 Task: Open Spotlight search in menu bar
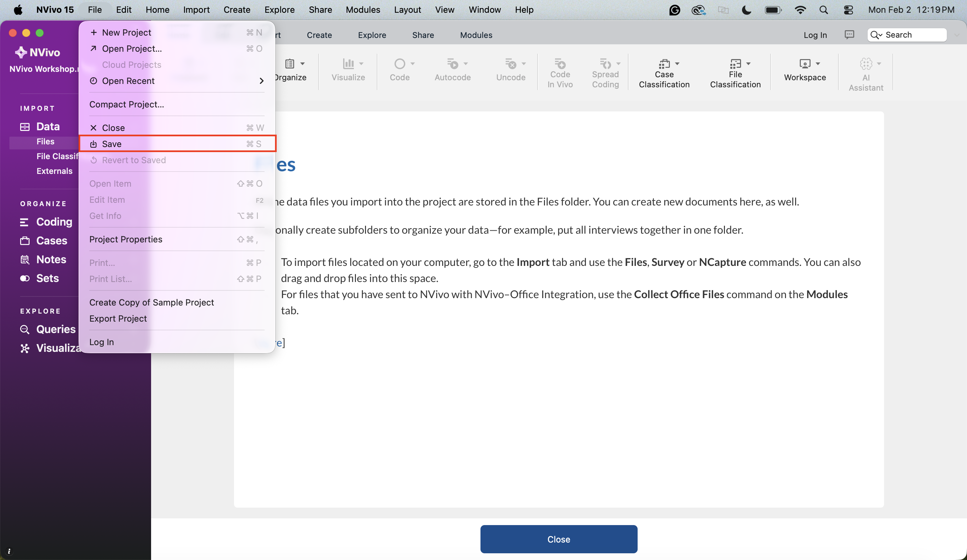click(824, 10)
